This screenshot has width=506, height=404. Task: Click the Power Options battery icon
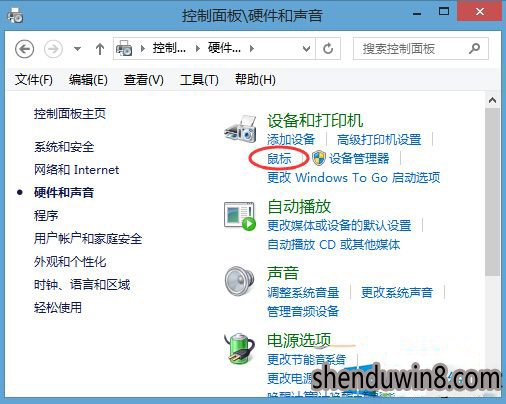(239, 348)
